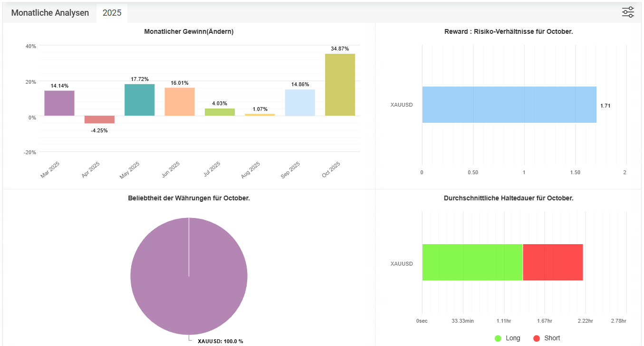
Task: Open the filter settings sliders icon
Action: pyautogui.click(x=628, y=12)
